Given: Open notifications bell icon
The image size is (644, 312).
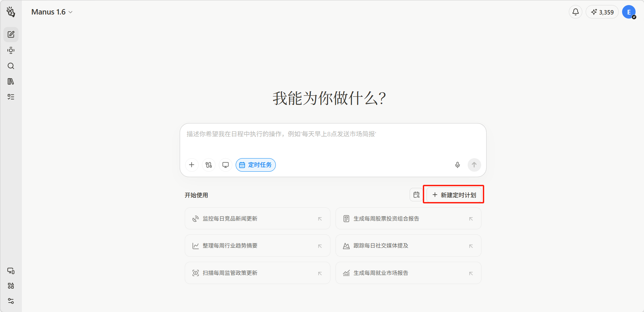Looking at the screenshot, I should [576, 12].
